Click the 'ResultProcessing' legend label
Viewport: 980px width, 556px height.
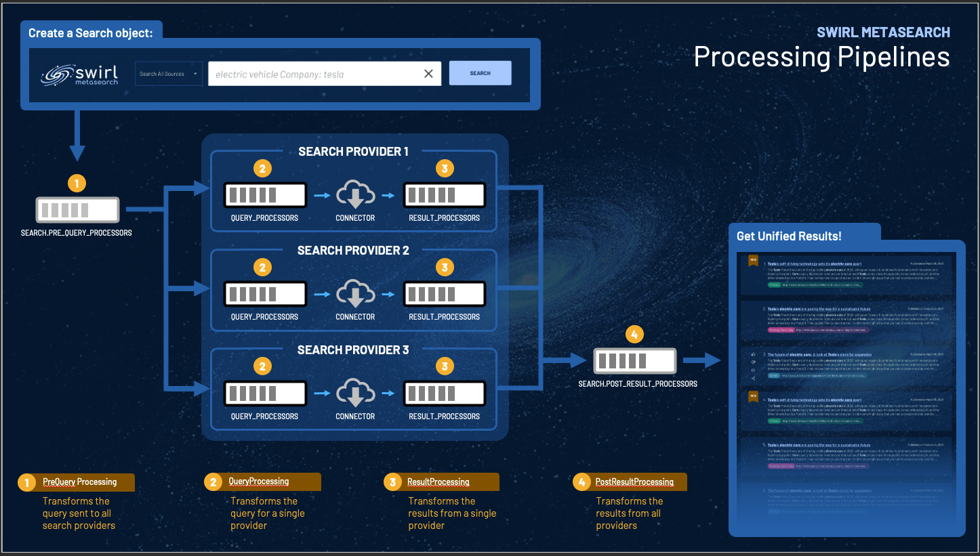pos(438,482)
